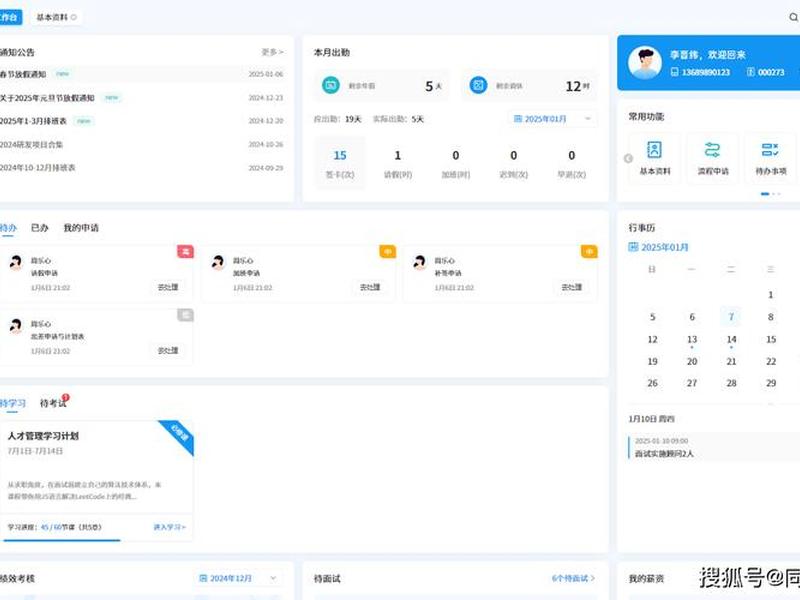Click the blue remaining comp-time icon

(478, 85)
